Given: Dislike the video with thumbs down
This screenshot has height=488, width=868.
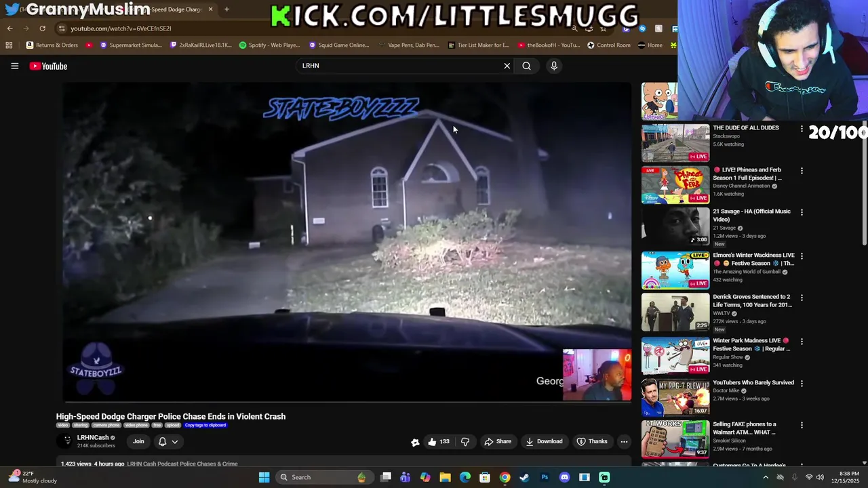Looking at the screenshot, I should 465,441.
